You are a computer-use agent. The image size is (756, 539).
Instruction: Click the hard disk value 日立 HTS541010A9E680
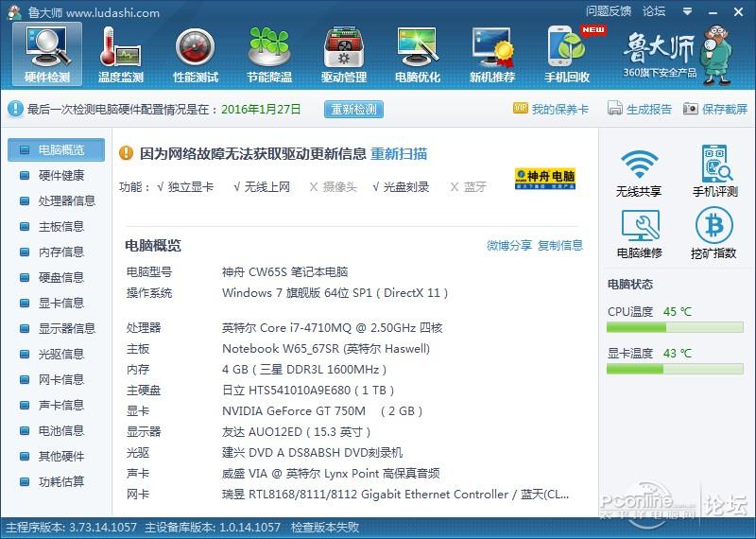click(x=308, y=390)
